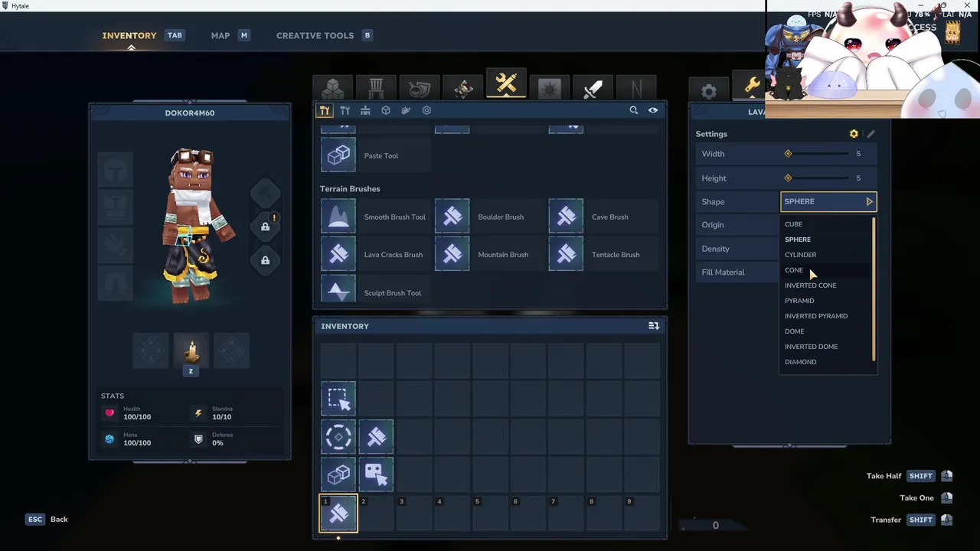Choose SPHERE from the shape list
The width and height of the screenshot is (980, 551).
click(797, 240)
